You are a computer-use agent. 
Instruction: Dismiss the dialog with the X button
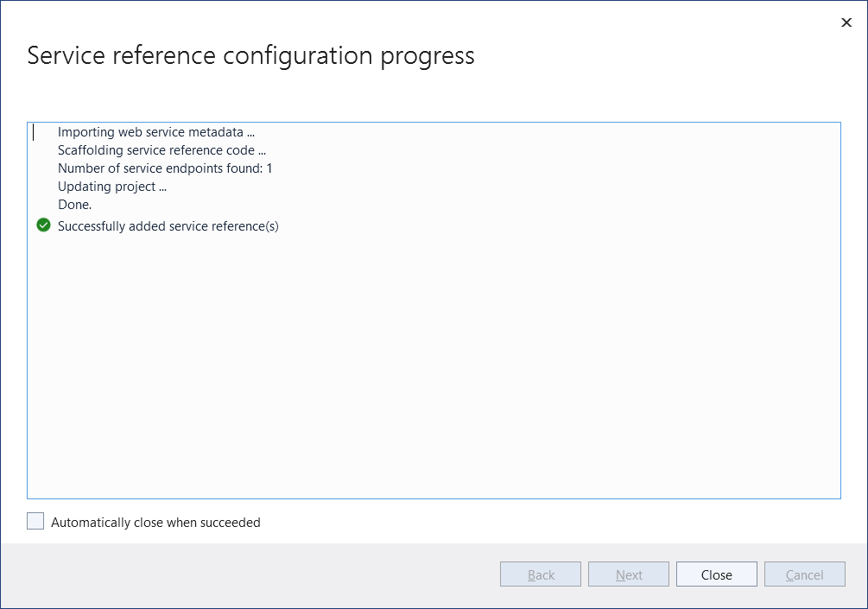click(846, 22)
